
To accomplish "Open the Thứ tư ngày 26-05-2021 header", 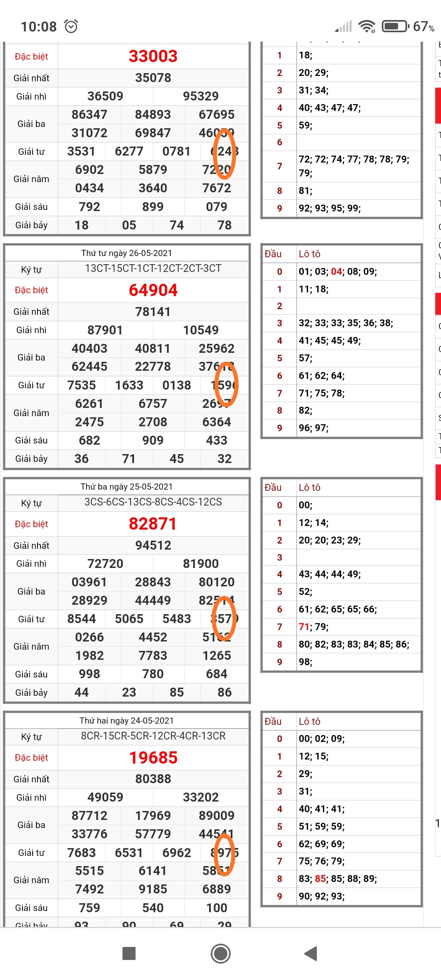I will pos(127,253).
